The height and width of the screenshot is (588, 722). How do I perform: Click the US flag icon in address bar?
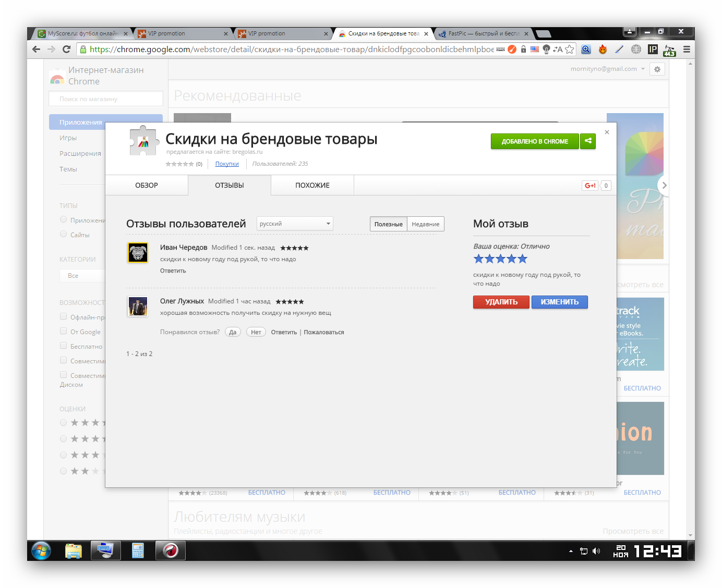pyautogui.click(x=535, y=49)
